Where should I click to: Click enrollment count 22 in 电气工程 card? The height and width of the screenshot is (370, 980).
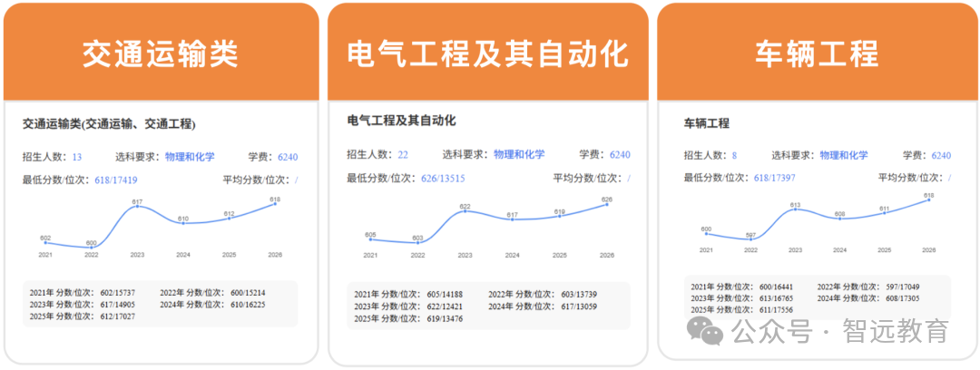[403, 154]
